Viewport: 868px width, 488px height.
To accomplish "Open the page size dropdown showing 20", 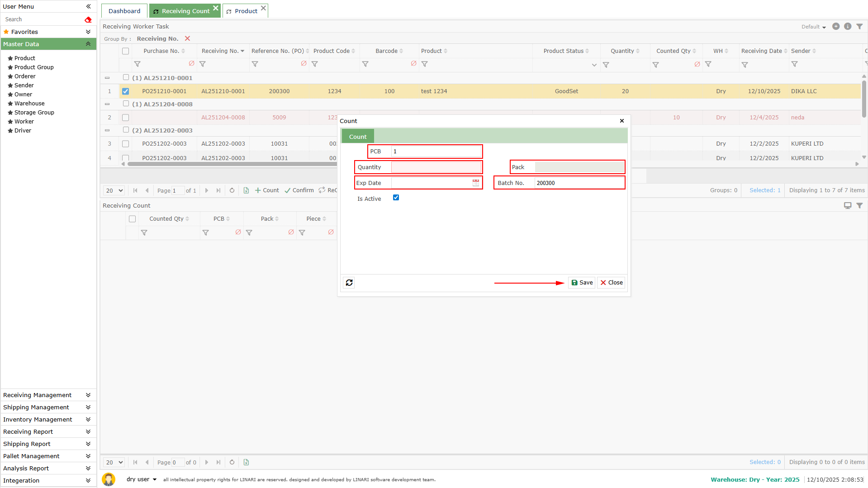I will click(x=114, y=190).
